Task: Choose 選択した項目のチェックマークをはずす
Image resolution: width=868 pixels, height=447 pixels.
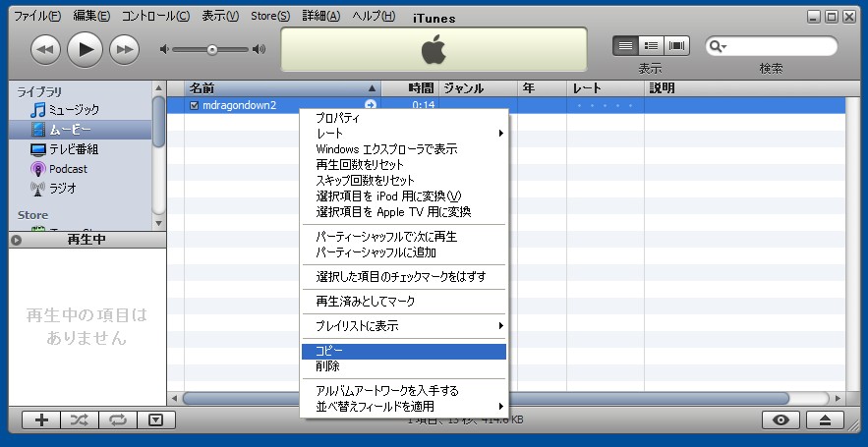Action: click(x=404, y=277)
